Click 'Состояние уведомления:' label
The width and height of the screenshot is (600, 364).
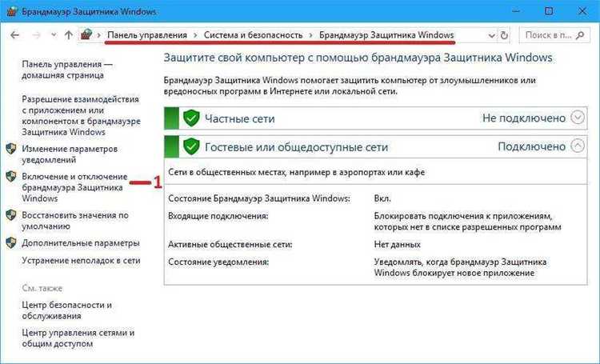pyautogui.click(x=218, y=262)
